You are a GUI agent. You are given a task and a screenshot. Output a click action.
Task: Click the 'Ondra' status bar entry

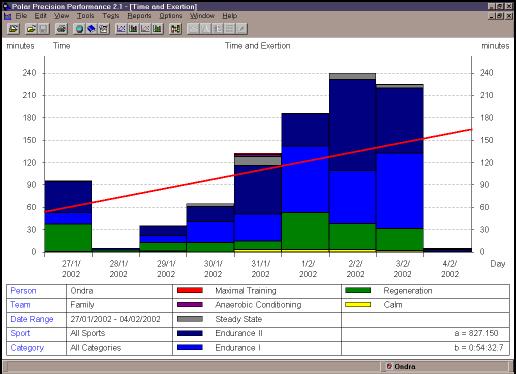[401, 366]
